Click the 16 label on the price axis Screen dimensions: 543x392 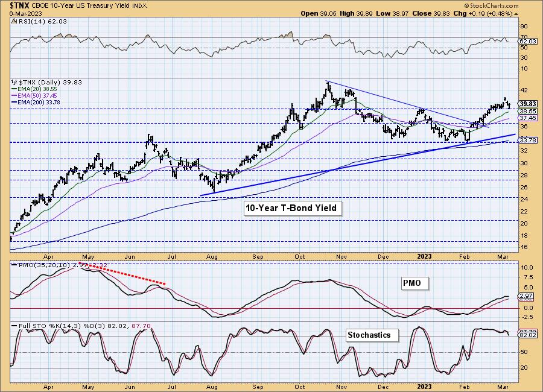click(x=524, y=247)
